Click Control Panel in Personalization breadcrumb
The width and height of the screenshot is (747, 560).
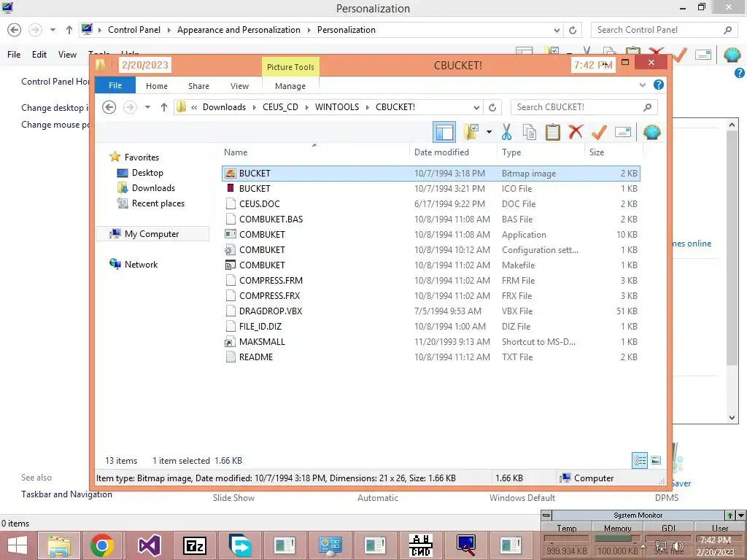(134, 29)
